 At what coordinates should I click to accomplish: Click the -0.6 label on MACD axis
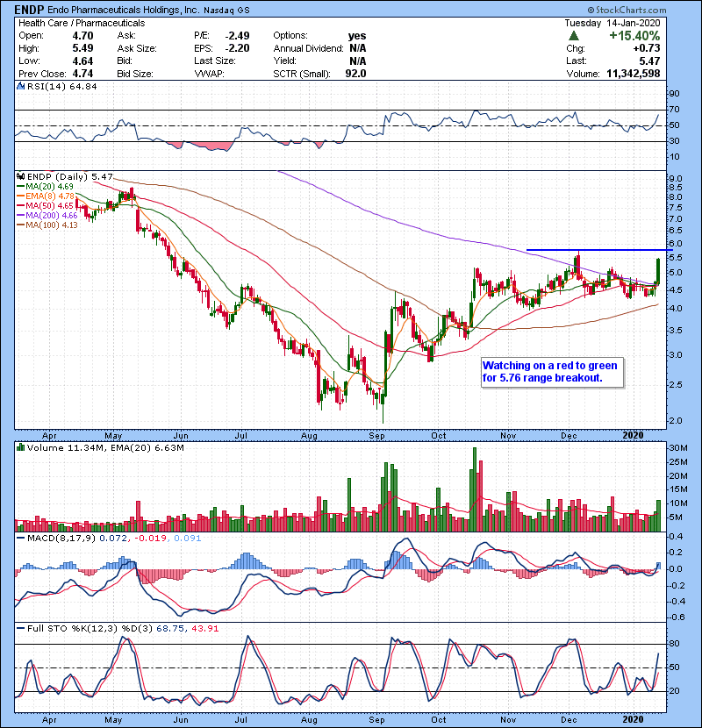click(x=676, y=617)
